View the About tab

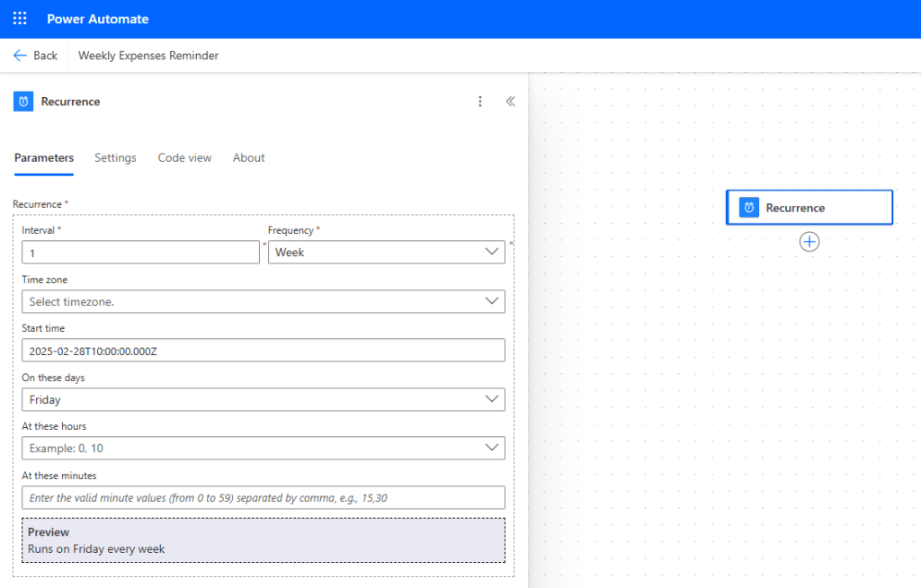[x=248, y=157]
